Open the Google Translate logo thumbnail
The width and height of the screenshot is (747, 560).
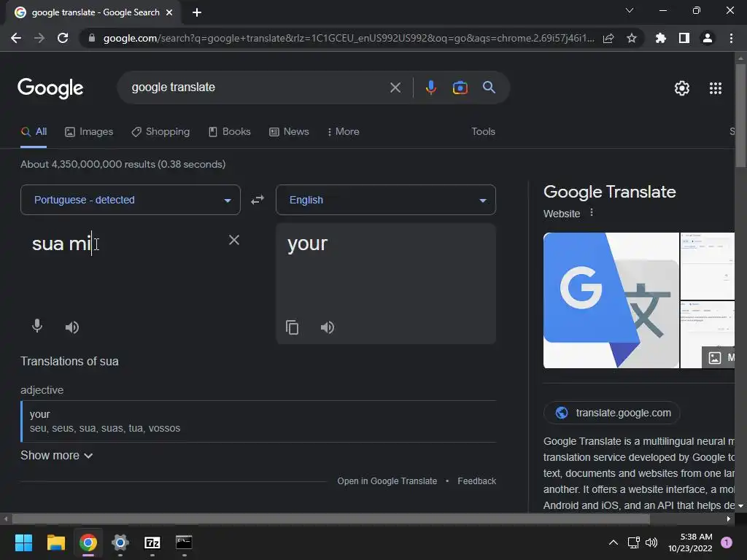[x=611, y=300]
